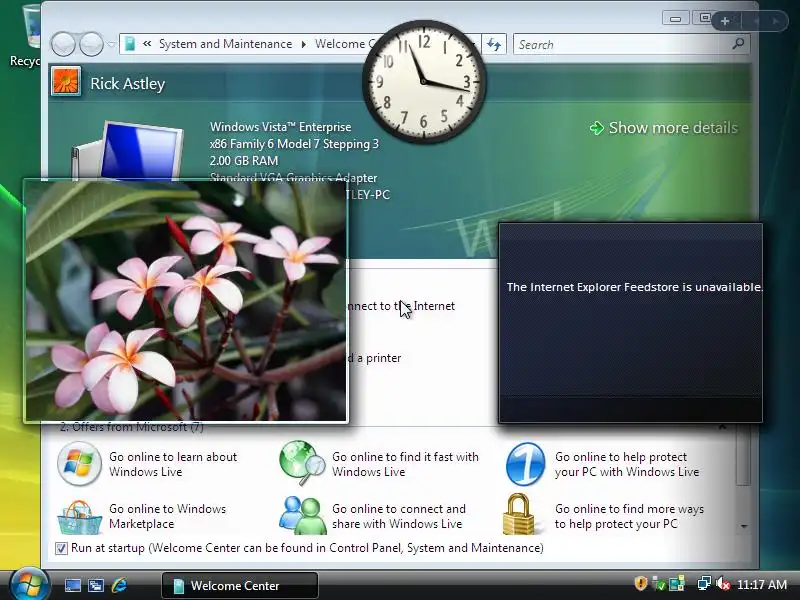Expand the System and Maintenance breadcrumb arrow
This screenshot has width=800, height=600.
304,44
